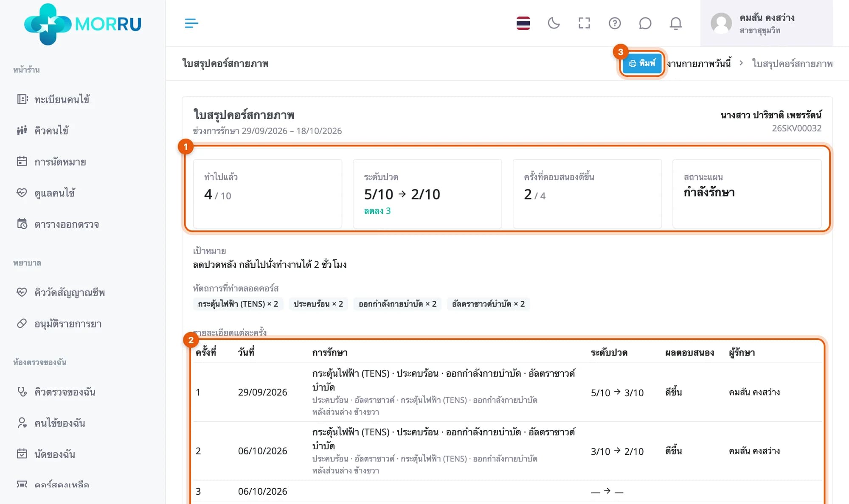This screenshot has width=849, height=504.
Task: Click the พิมพ์ print button
Action: pyautogui.click(x=642, y=64)
